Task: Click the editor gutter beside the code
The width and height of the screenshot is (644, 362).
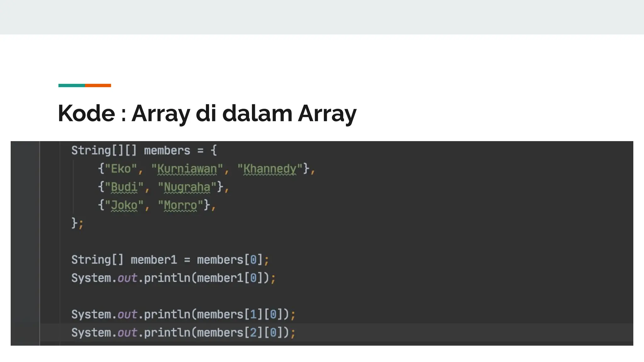Action: pos(25,243)
